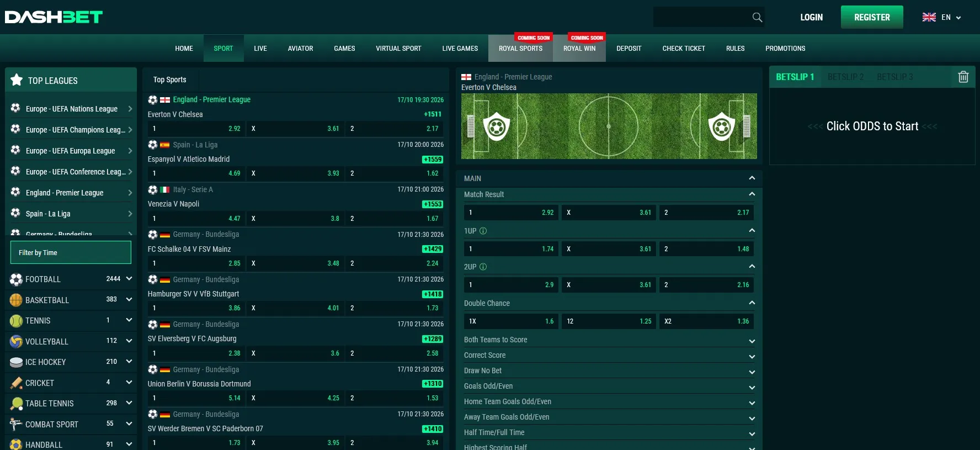
Task: Expand the Correct Score market
Action: pos(752,356)
